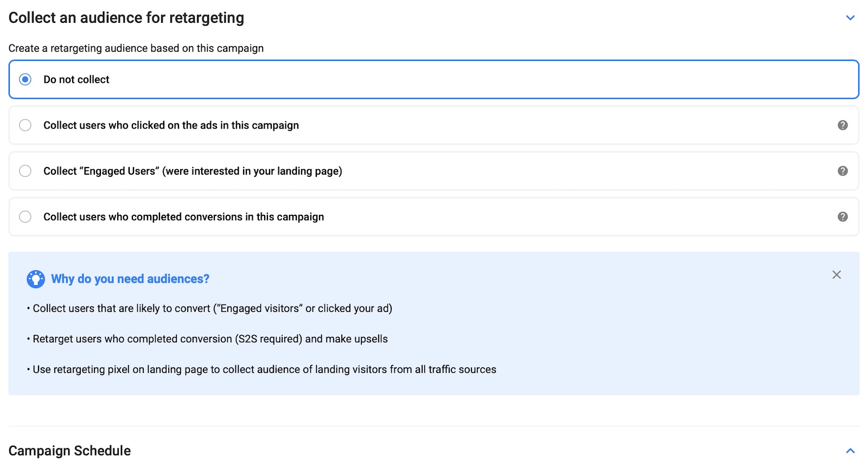Click the Collect an audience for retargeting title
The width and height of the screenshot is (868, 473).
pyautogui.click(x=126, y=18)
